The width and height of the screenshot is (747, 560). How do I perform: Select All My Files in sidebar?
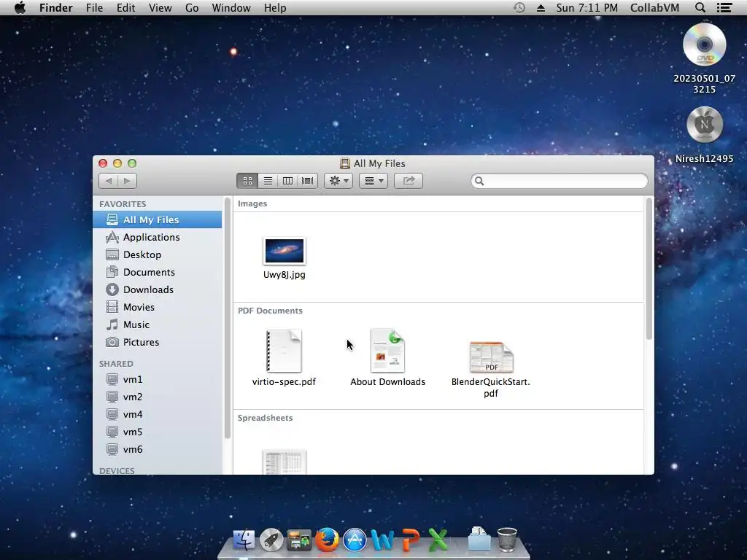point(158,219)
